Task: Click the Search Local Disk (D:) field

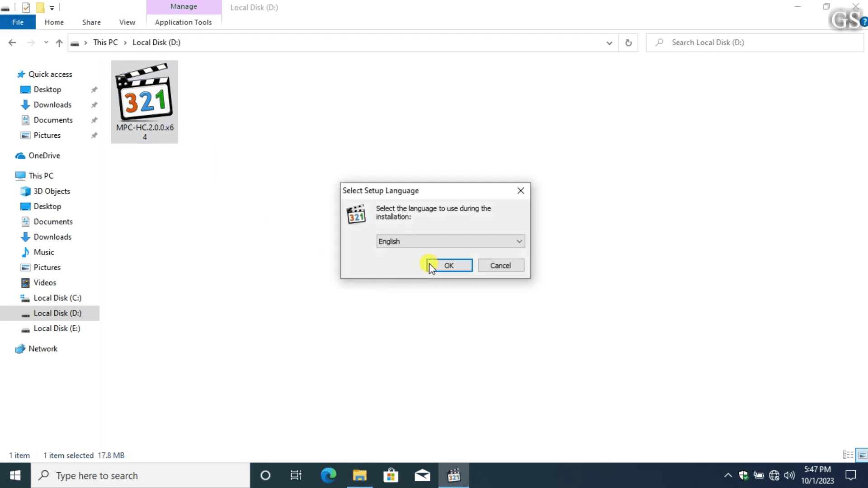Action: pyautogui.click(x=755, y=42)
